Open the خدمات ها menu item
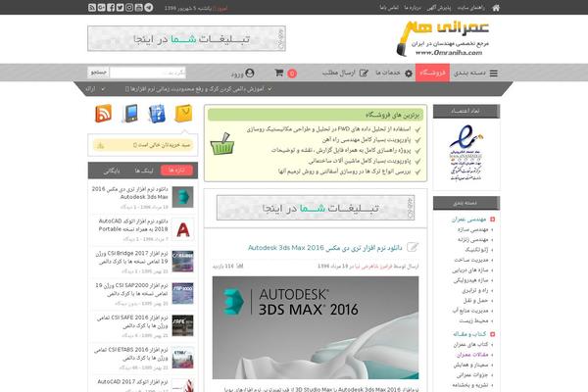The image size is (588, 392). coord(394,73)
